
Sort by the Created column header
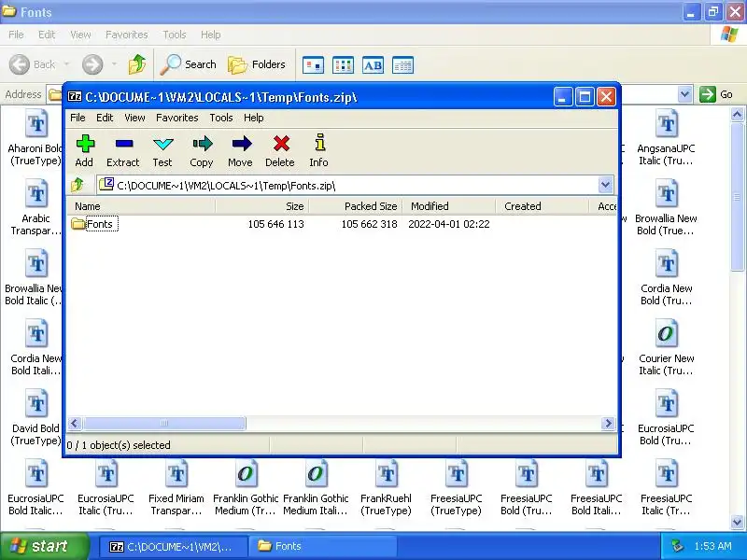point(542,206)
